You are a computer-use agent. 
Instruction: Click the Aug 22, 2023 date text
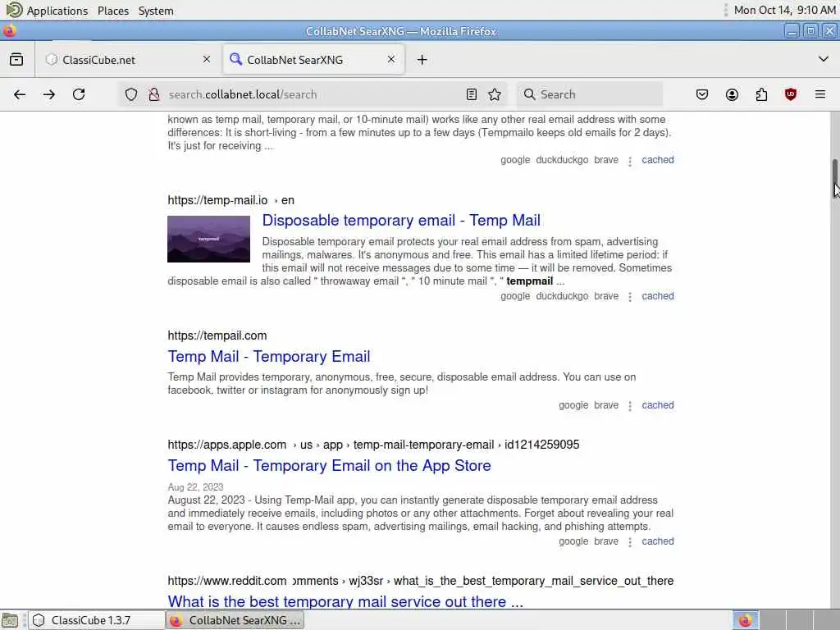click(x=195, y=487)
